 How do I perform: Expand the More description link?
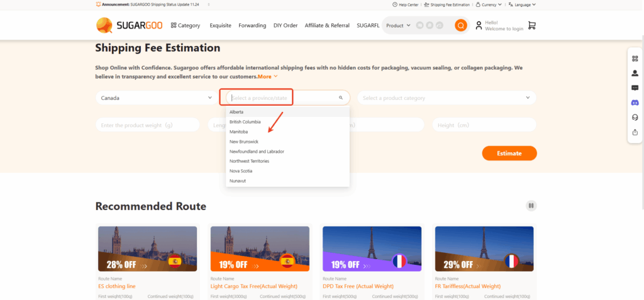coord(267,77)
